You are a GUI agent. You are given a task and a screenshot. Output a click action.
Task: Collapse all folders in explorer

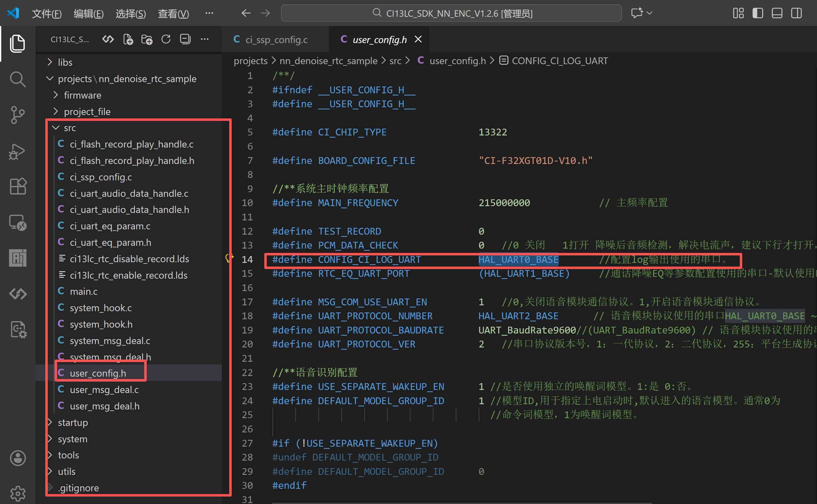pos(185,39)
